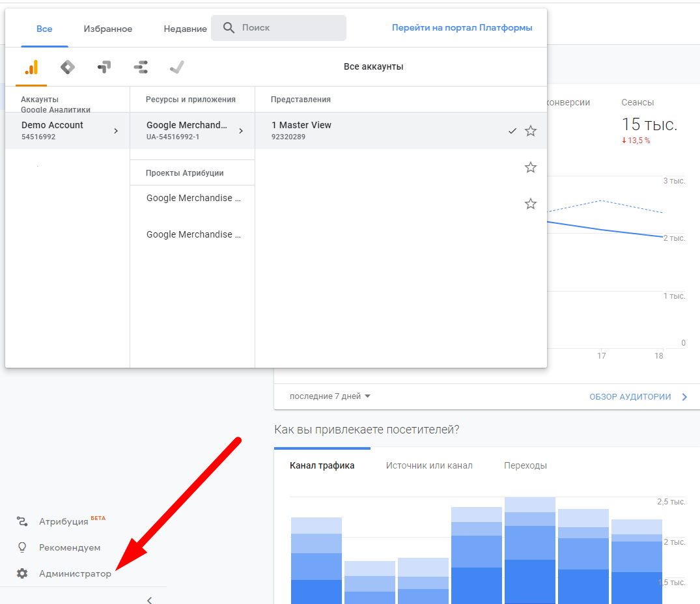Expand the Demo Account chevron
700x604 pixels.
coord(116,131)
